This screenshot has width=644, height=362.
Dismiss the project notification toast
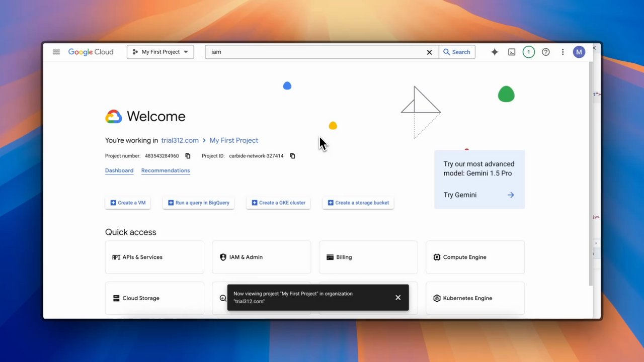tap(398, 298)
